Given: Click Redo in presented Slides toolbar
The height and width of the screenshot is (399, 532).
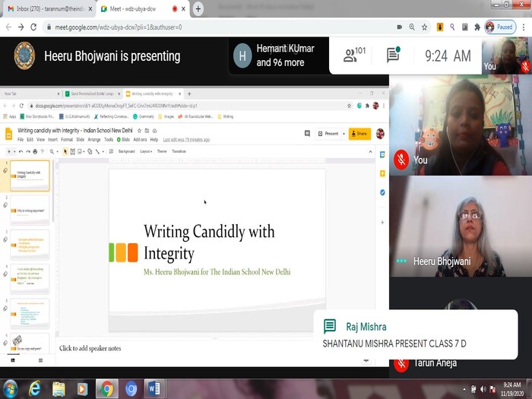Looking at the screenshot, I should pyautogui.click(x=28, y=152).
